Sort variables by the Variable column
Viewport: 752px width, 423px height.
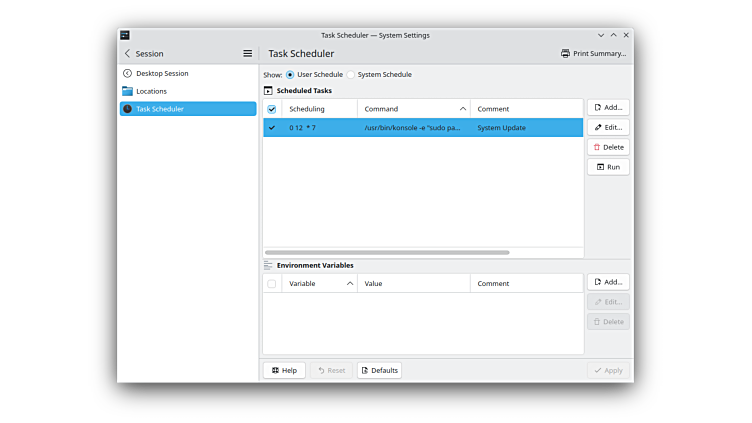tap(319, 284)
